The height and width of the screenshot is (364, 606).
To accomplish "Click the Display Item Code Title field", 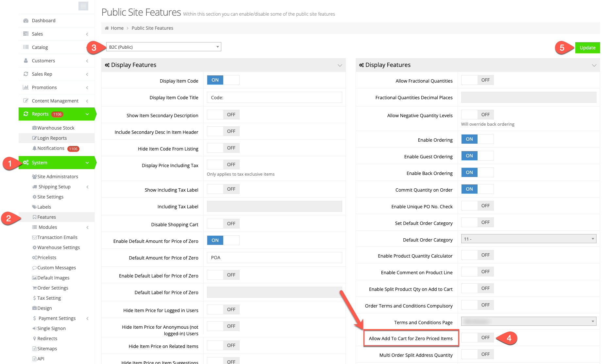I will pyautogui.click(x=274, y=98).
